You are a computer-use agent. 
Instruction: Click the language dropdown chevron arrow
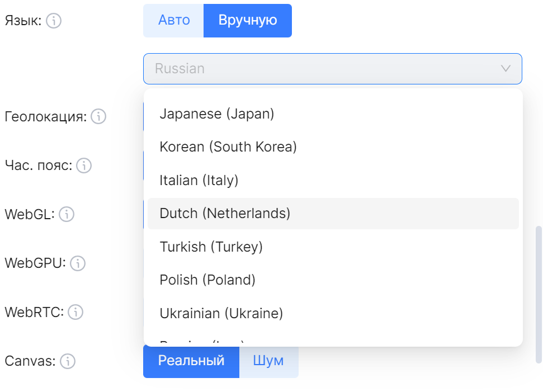click(506, 69)
